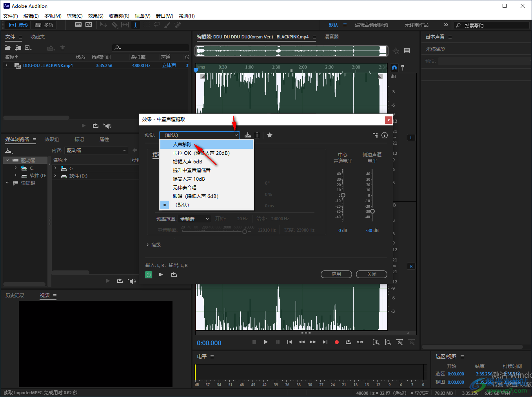Toggle the right channel R button
532x397 pixels.
pos(411,266)
